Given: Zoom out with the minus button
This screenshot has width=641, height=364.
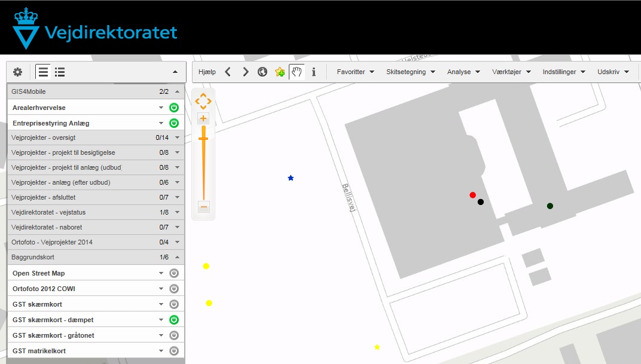Looking at the screenshot, I should point(203,207).
